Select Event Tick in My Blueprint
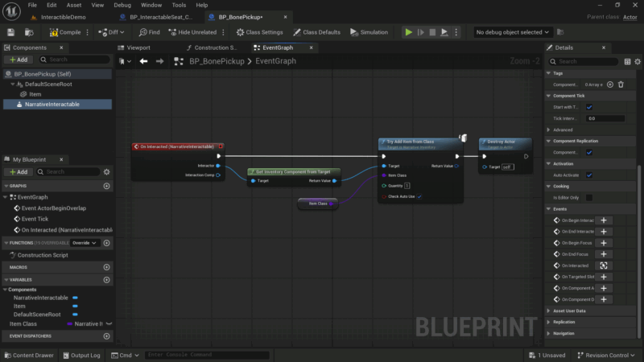Viewport: 644px width, 362px height. tap(35, 219)
